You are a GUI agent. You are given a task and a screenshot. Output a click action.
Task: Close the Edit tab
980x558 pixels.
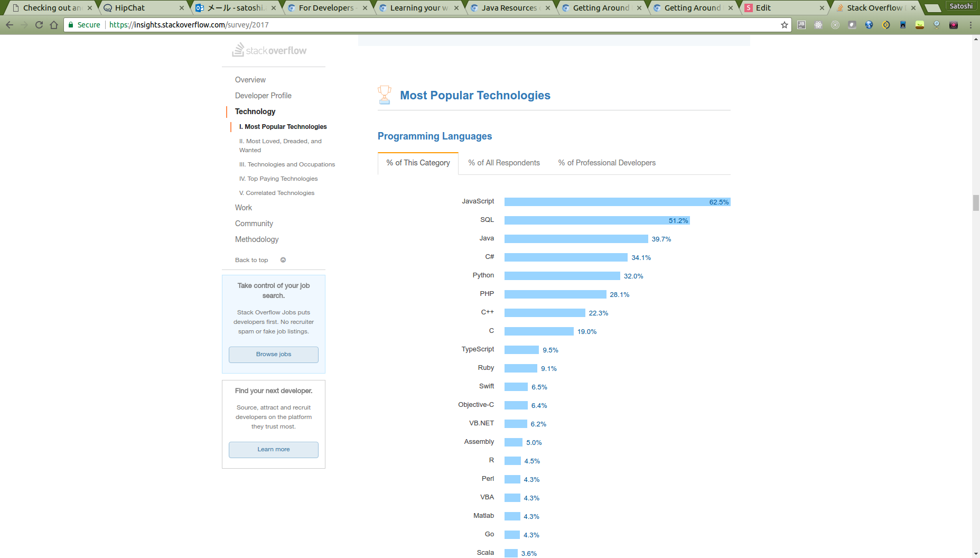[822, 8]
